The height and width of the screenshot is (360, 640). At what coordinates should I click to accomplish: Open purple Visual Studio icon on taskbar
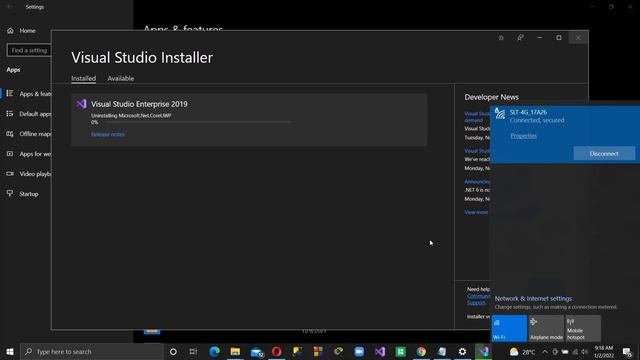pos(380,351)
